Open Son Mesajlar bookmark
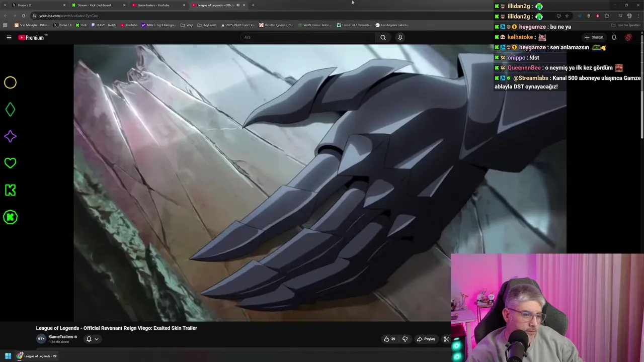Viewport: 644px width, 362px height. 32,25
